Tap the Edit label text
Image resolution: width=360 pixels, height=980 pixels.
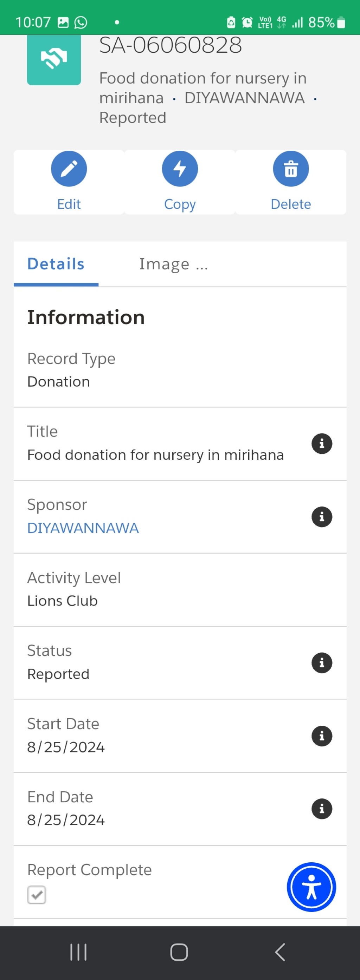[69, 204]
